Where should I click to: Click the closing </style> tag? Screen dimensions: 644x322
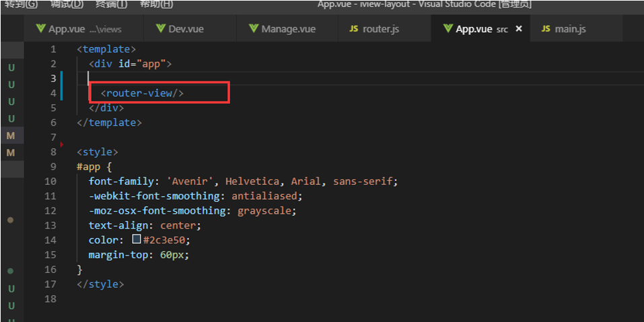coord(100,284)
